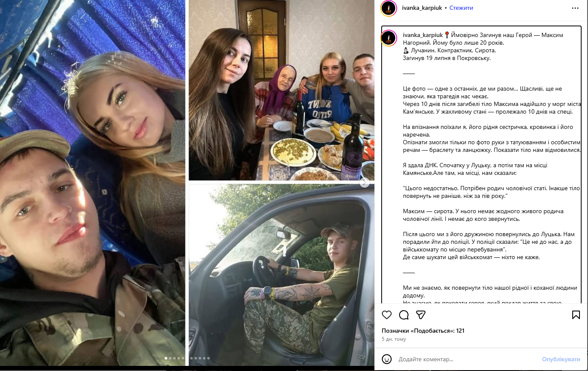Open the ivanka_karpiuk username in the post header

(x=422, y=8)
